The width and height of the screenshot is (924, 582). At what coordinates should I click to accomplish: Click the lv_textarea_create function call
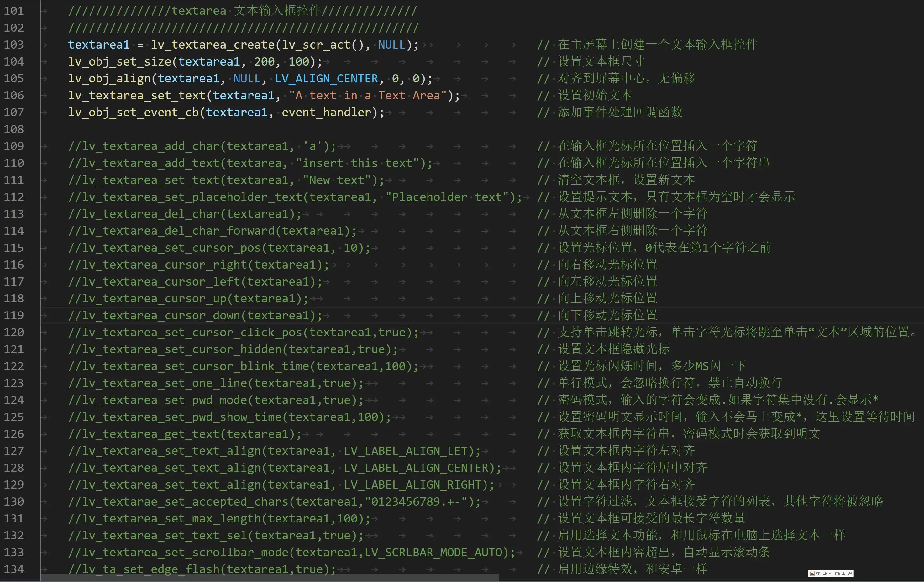[x=213, y=45]
